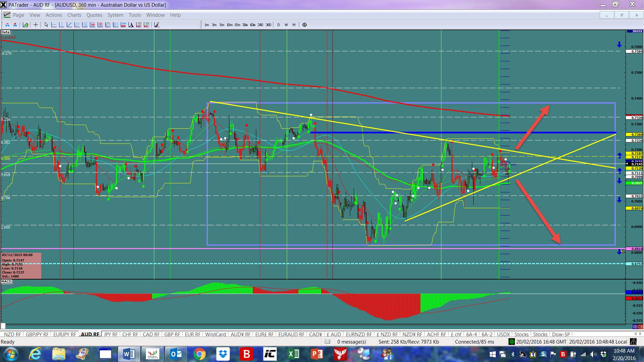Switch chart to Daily (D) timeframe
The height and width of the screenshot is (362, 644).
pos(278,25)
